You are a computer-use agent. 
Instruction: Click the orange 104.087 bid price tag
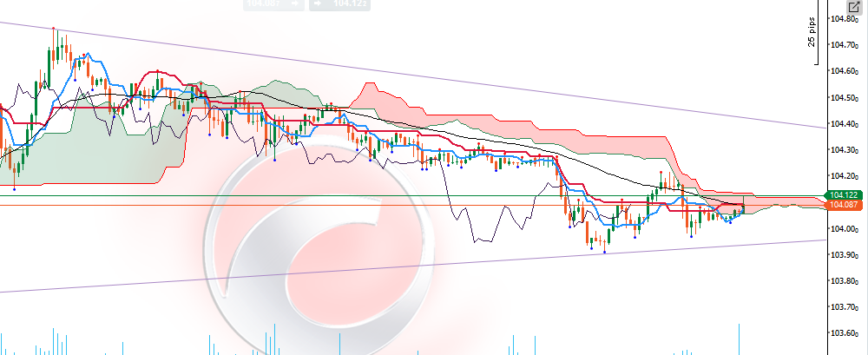click(843, 205)
